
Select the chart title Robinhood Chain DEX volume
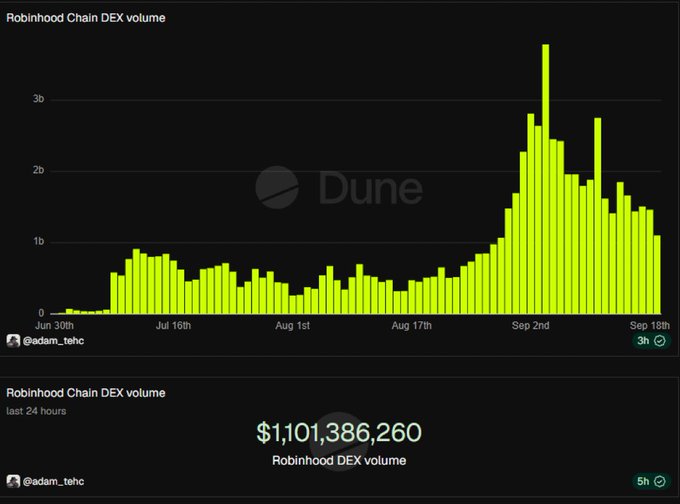click(86, 18)
